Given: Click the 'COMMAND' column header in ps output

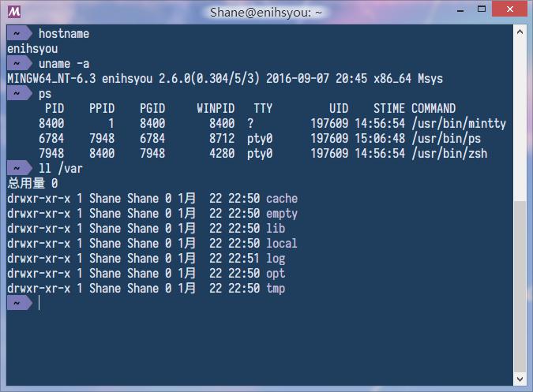Looking at the screenshot, I should click(x=433, y=109).
